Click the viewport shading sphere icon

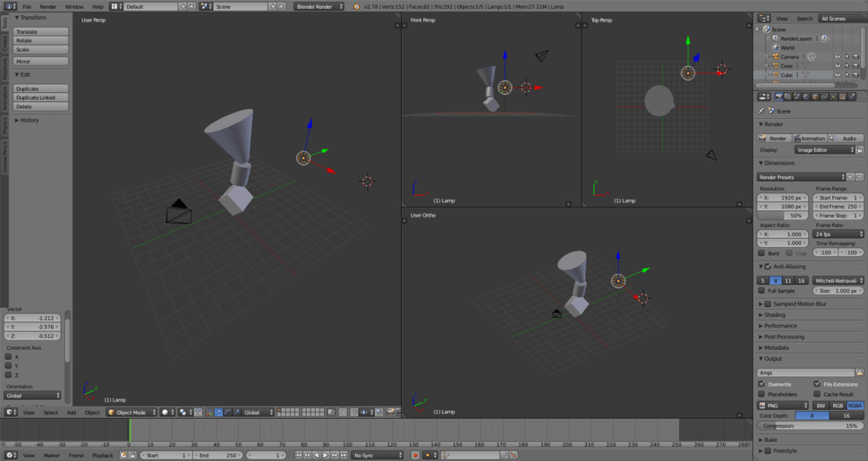tap(166, 413)
